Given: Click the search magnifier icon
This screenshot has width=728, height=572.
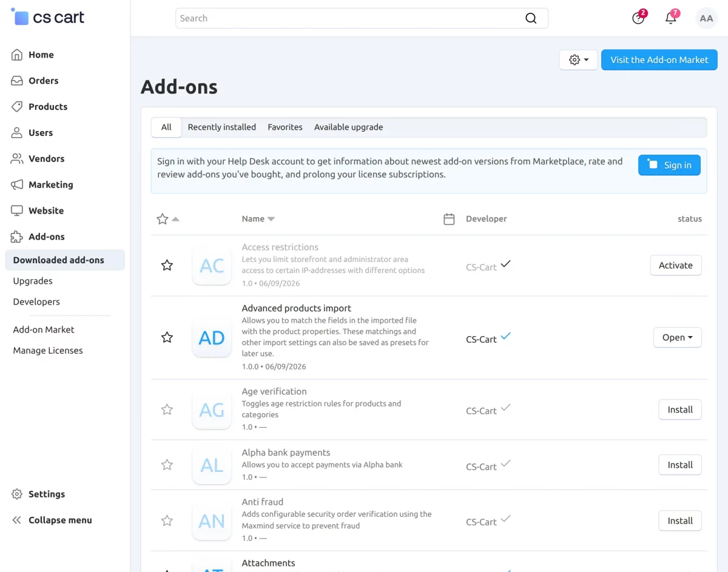Looking at the screenshot, I should click(531, 18).
